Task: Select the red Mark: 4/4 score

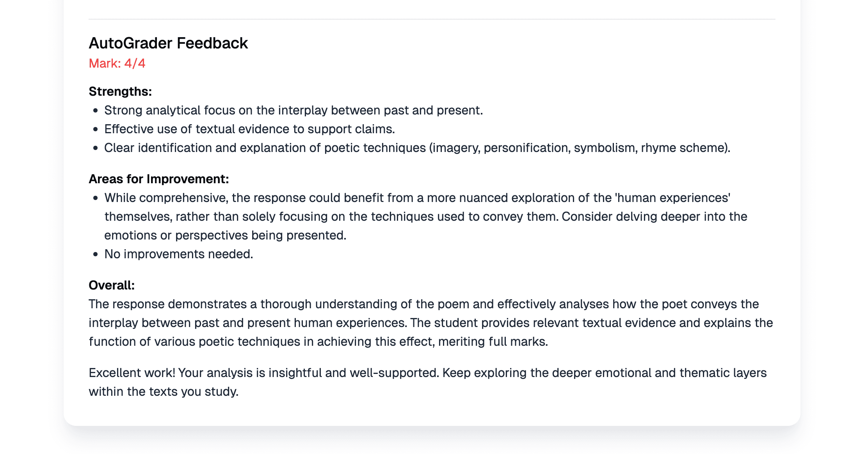Action: click(117, 63)
